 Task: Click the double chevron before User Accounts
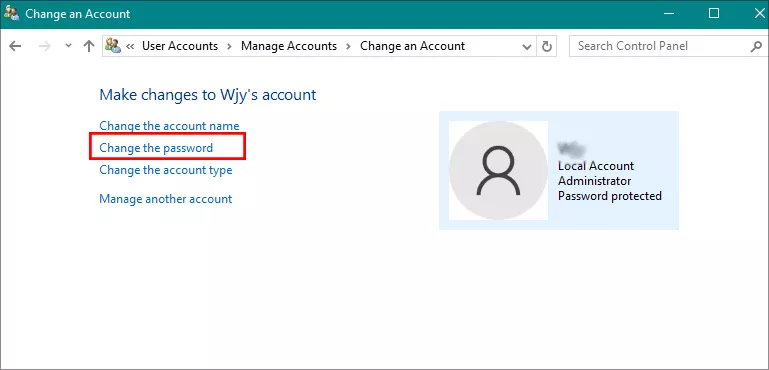(130, 47)
